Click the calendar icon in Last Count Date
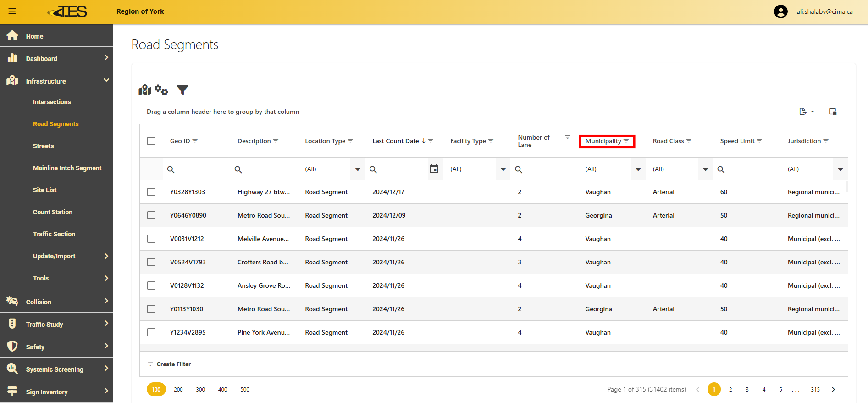Screen dimensions: 868x403 coord(434,169)
